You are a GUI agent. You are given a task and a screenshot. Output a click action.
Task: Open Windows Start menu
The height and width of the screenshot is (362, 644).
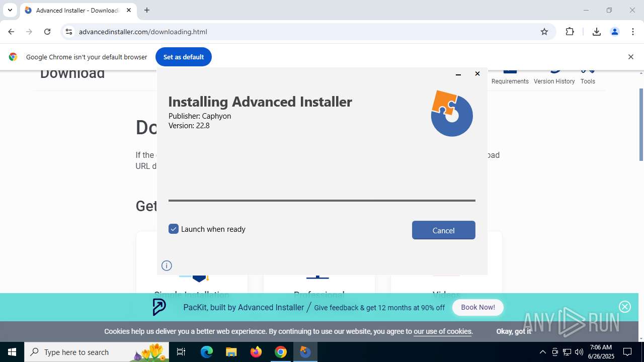pyautogui.click(x=12, y=352)
